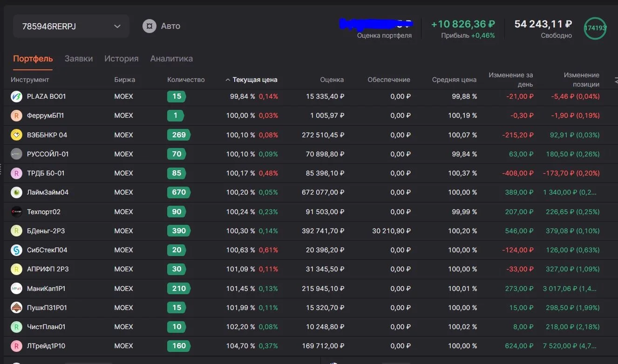The width and height of the screenshot is (618, 364).
Task: Click the ТРДБ БО-01 logo icon
Action: [x=16, y=173]
